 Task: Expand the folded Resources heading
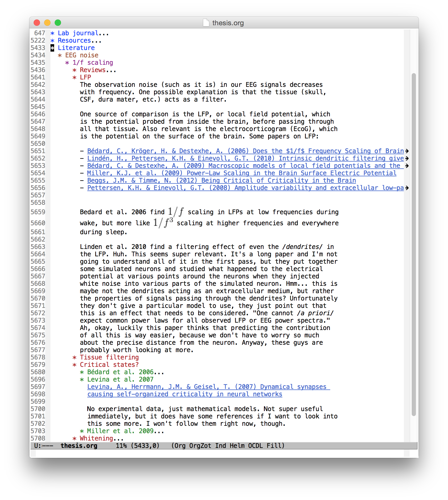pyautogui.click(x=76, y=41)
